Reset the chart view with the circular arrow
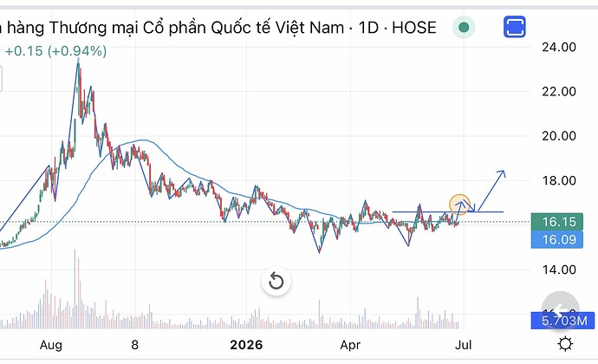This screenshot has height=364, width=598. [276, 282]
